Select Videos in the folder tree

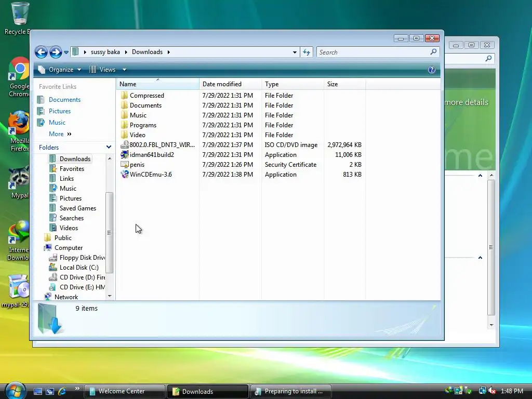(69, 228)
